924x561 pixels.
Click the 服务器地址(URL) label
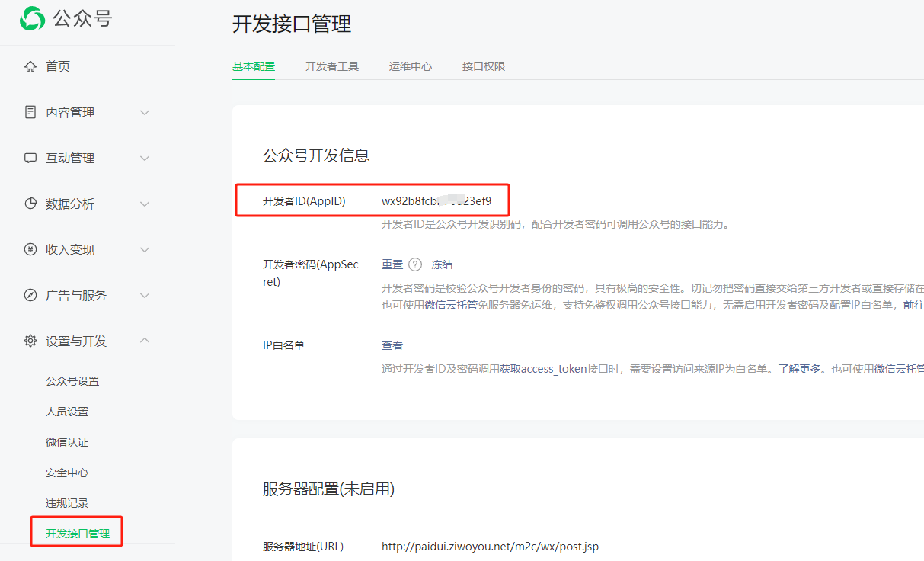(x=303, y=547)
